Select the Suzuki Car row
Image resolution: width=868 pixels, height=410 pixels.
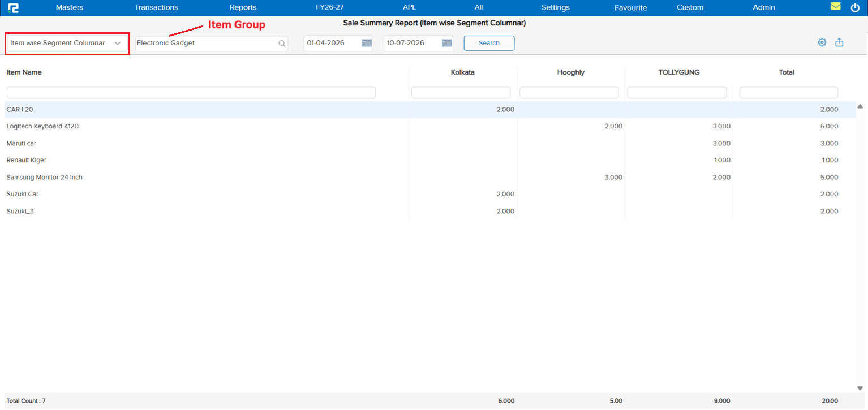(430, 194)
